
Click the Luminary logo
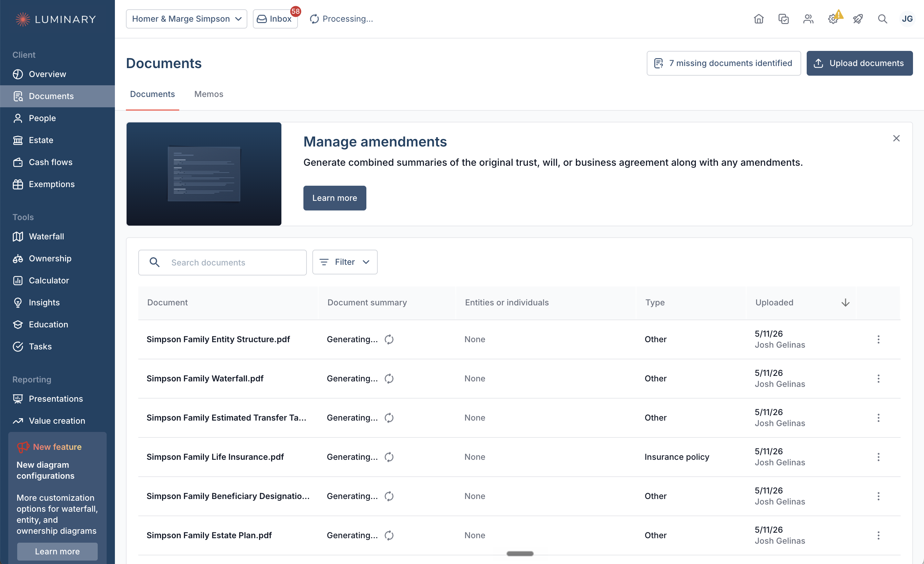[x=56, y=19]
